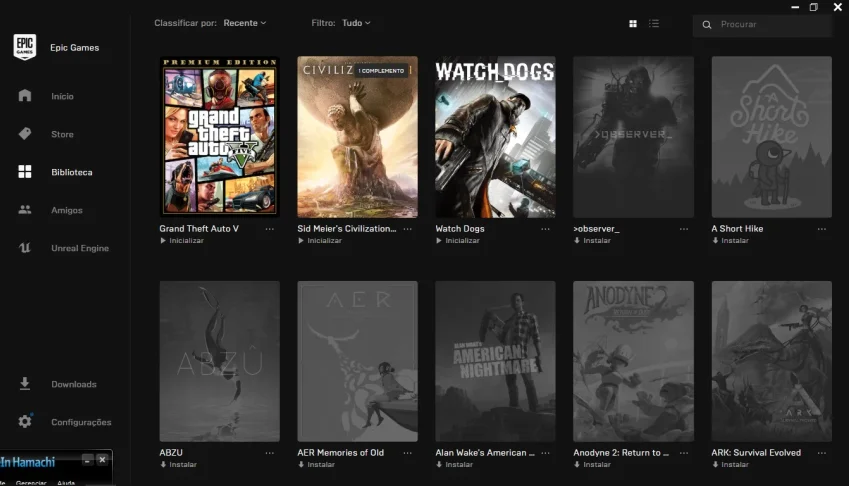Click A Short Hike cover art

[772, 137]
